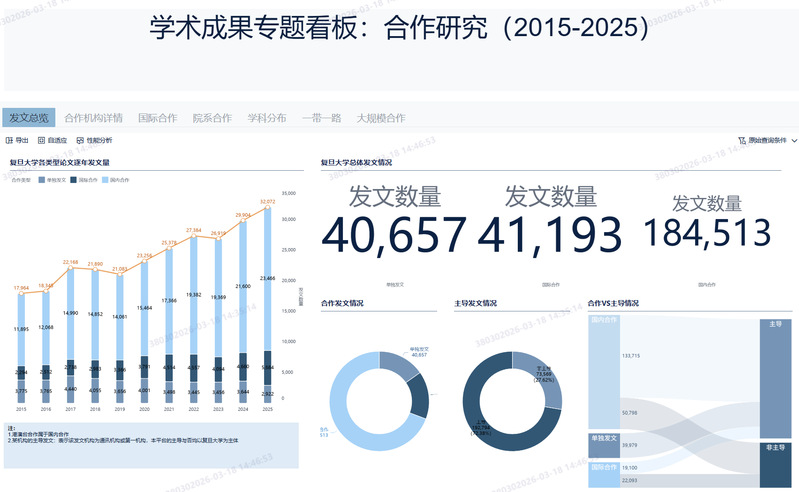Open the 院系合作 tab
The width and height of the screenshot is (799, 492).
coord(212,118)
